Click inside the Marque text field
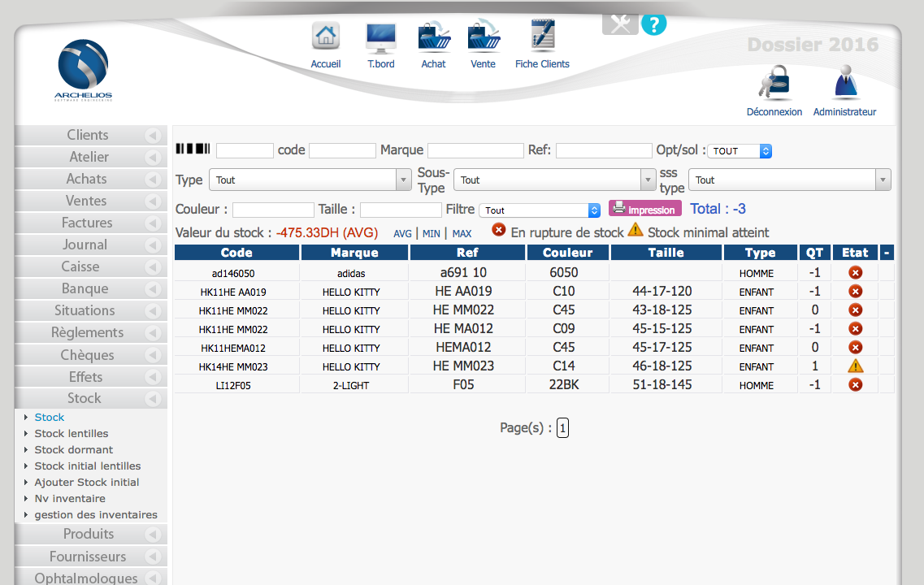924x585 pixels. coord(475,150)
